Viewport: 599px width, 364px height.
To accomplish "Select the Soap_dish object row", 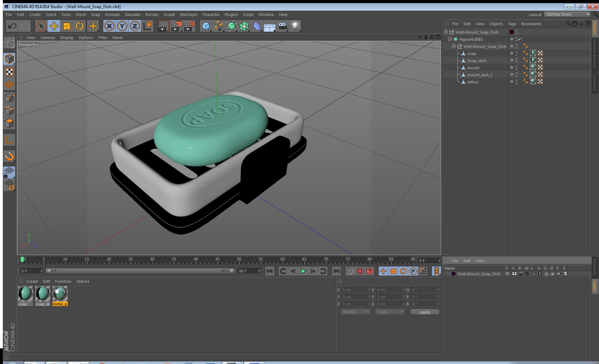I will pos(476,61).
